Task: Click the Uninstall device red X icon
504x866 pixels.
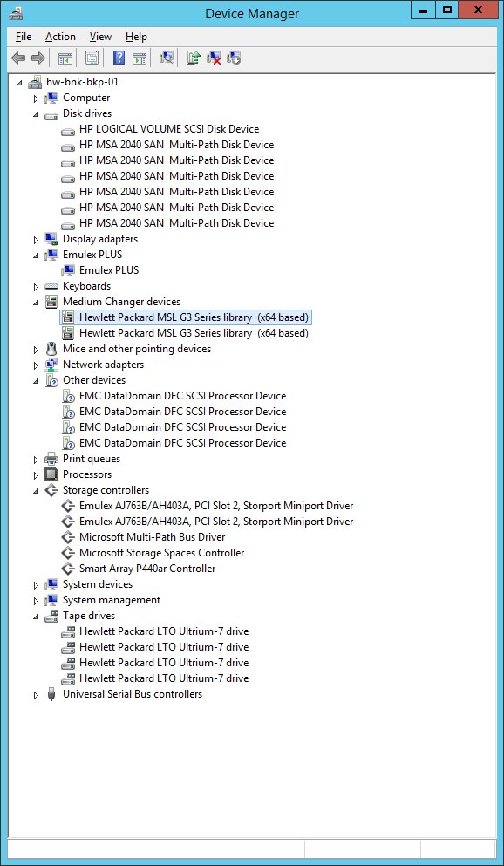Action: click(214, 58)
